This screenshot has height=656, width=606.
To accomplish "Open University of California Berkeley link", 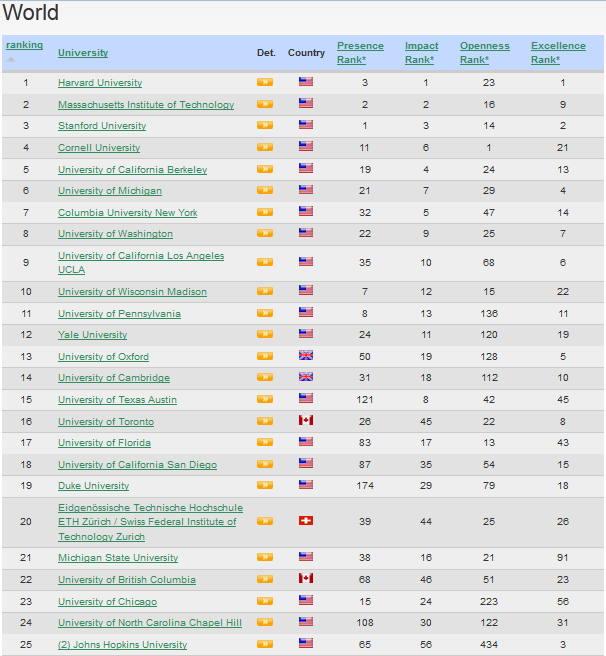I will [x=133, y=169].
